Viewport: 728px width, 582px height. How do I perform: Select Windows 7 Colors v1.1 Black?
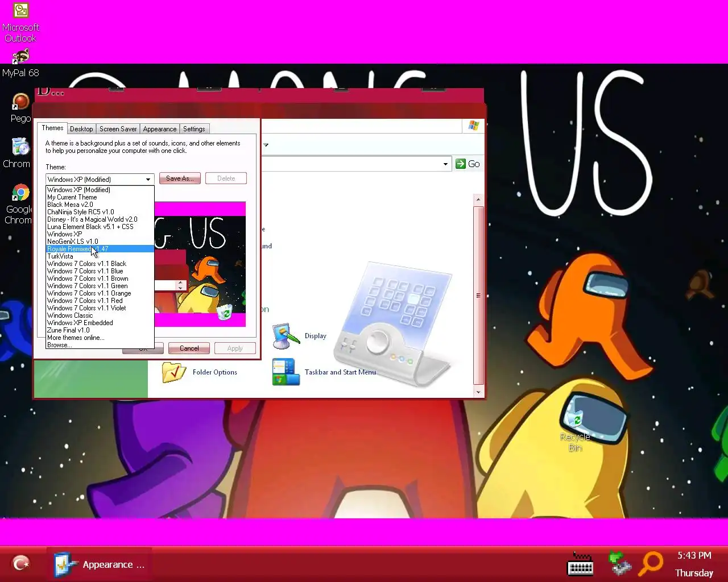(x=100, y=264)
